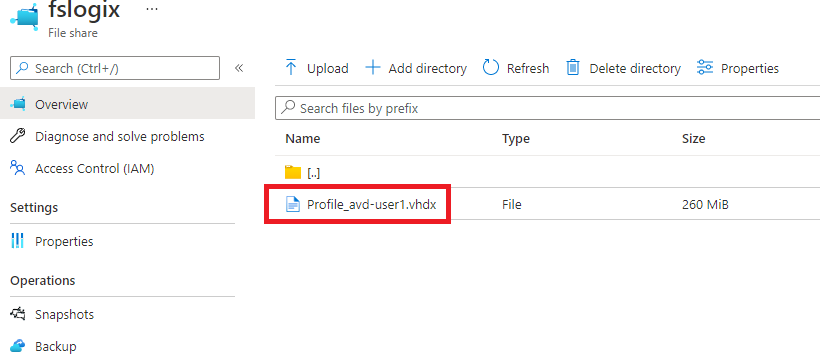Image resolution: width=820 pixels, height=363 pixels.
Task: Click the Access Control people icon
Action: [18, 168]
